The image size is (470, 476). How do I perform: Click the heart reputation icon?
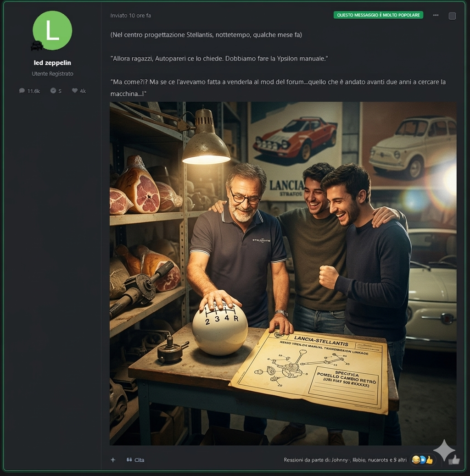74,91
